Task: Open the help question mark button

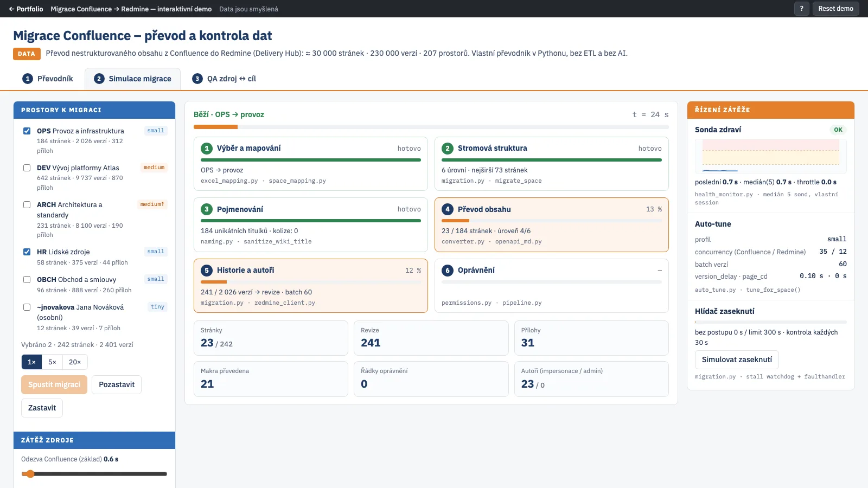Action: 801,9
